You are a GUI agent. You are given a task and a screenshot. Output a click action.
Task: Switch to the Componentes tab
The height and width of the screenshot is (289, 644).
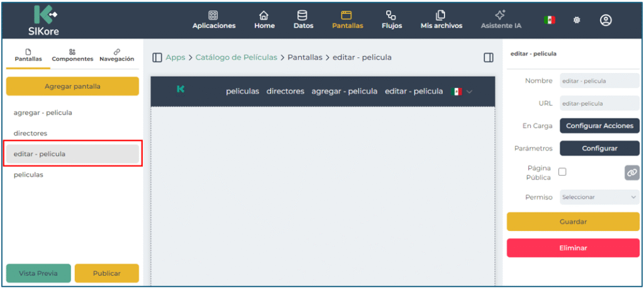pos(72,55)
